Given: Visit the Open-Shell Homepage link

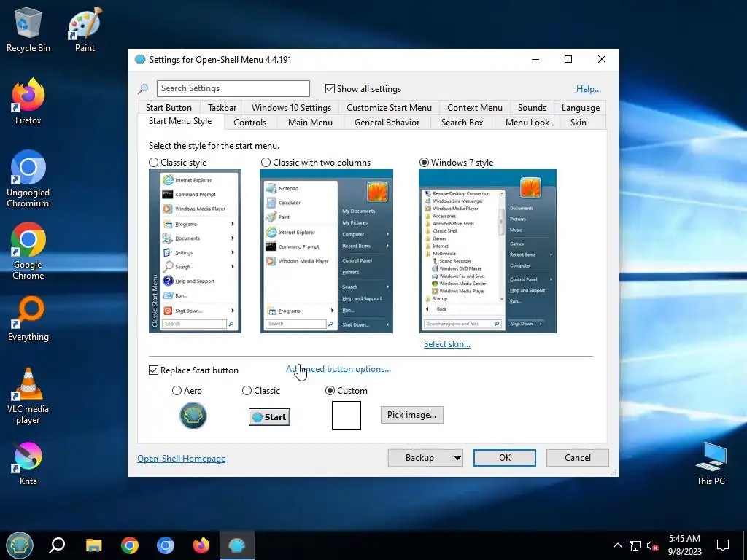Looking at the screenshot, I should (x=181, y=458).
